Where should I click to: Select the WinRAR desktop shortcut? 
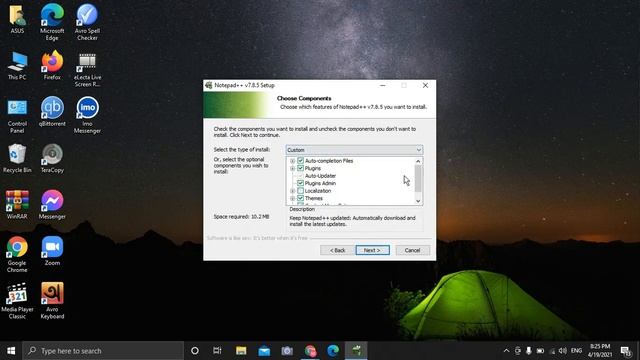click(17, 204)
